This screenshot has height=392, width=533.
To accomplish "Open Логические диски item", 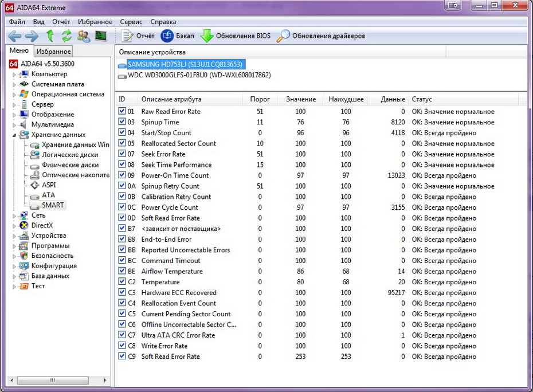I will 70,155.
